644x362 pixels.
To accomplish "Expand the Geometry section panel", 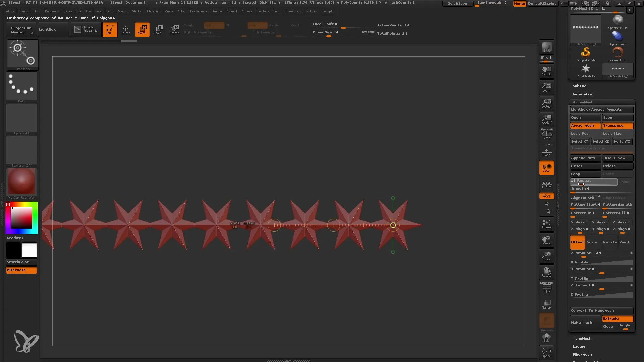I will click(x=582, y=94).
